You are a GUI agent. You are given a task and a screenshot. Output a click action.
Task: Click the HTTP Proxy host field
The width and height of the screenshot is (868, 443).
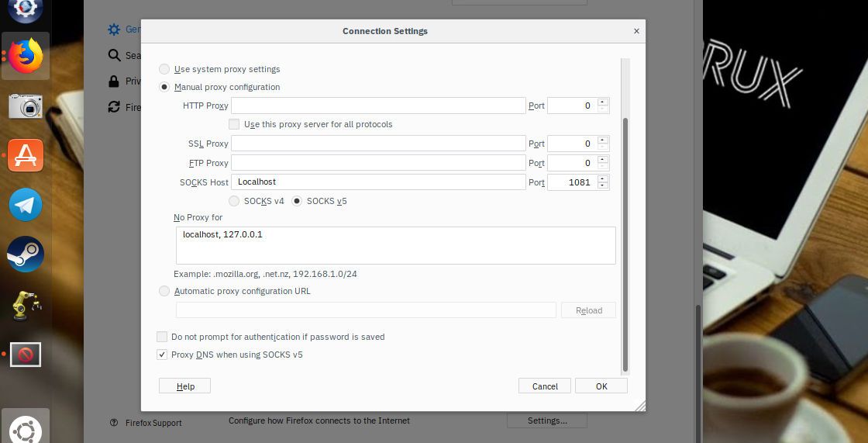pos(378,106)
